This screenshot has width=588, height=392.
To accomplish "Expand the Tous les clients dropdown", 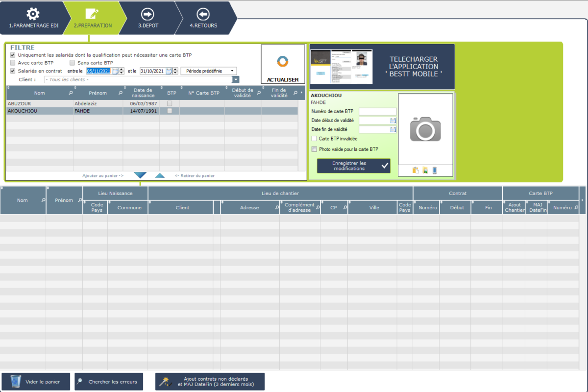I will (x=236, y=79).
